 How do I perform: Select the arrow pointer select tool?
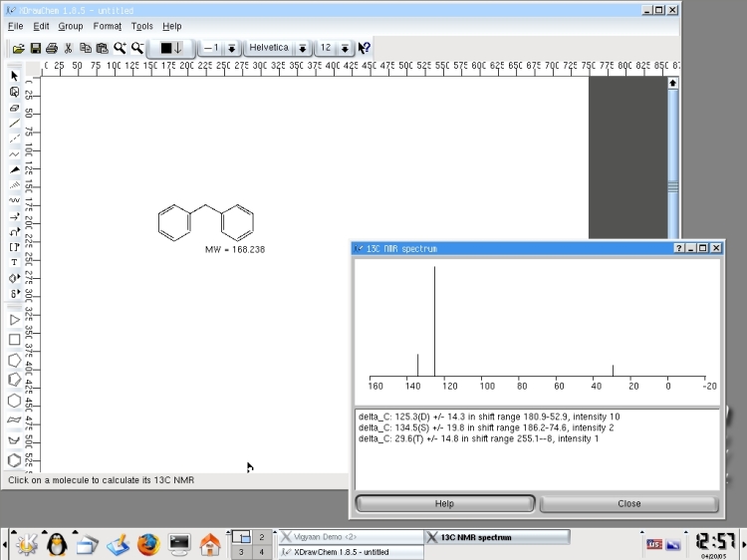(14, 76)
